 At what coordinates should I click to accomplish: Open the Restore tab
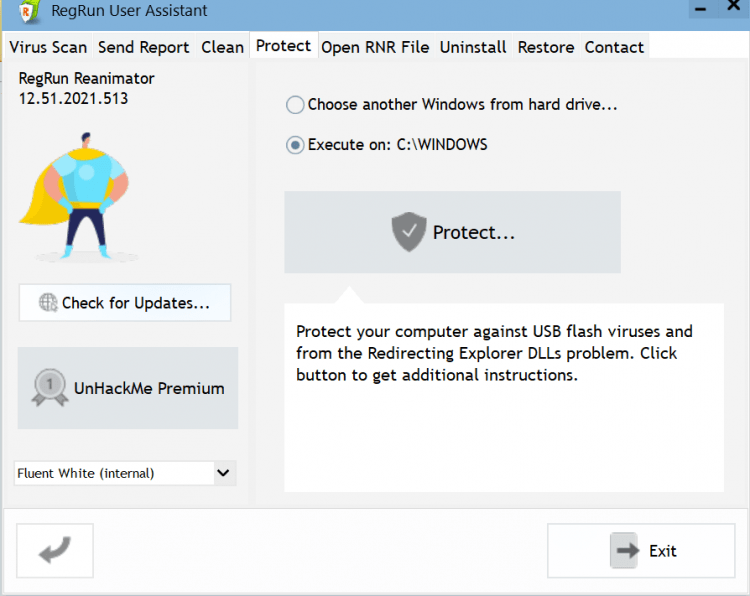546,47
